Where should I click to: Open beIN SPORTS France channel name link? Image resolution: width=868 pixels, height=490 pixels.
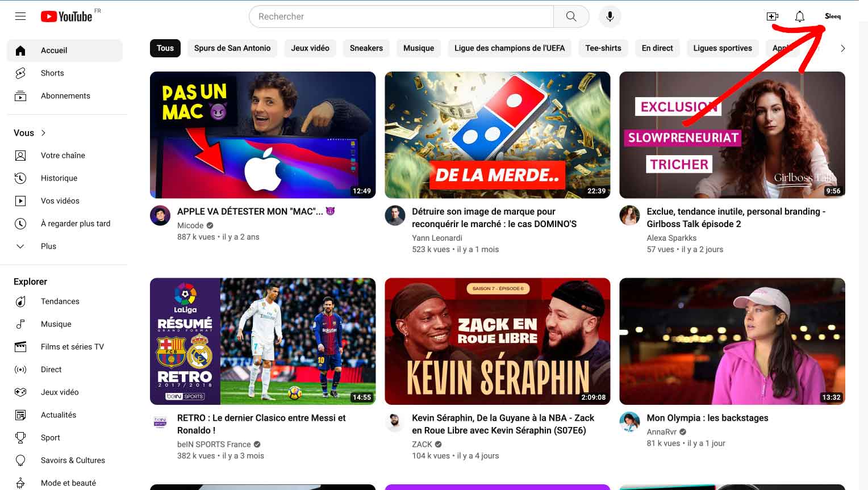tap(214, 445)
